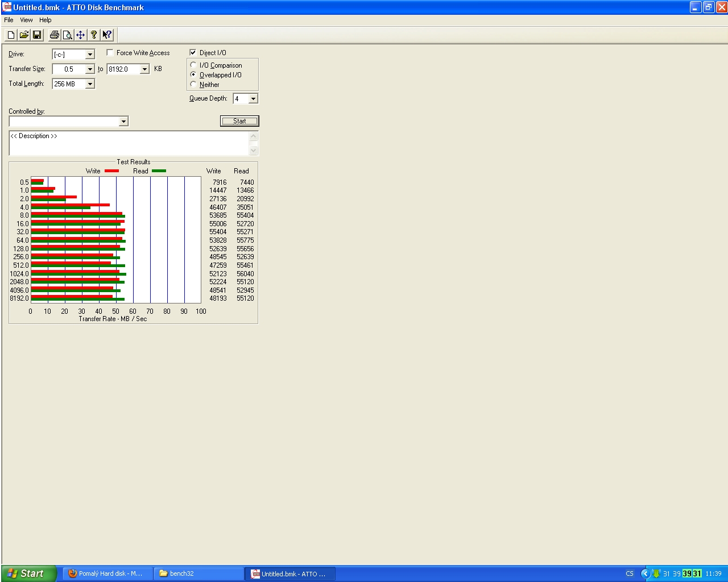This screenshot has width=728, height=582.
Task: Click the New benchmark file icon
Action: pyautogui.click(x=11, y=35)
